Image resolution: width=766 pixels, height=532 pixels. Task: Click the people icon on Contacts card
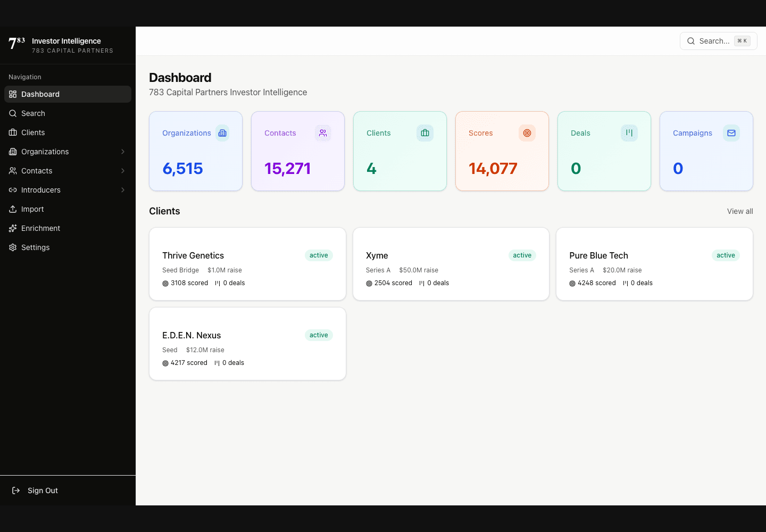point(323,133)
